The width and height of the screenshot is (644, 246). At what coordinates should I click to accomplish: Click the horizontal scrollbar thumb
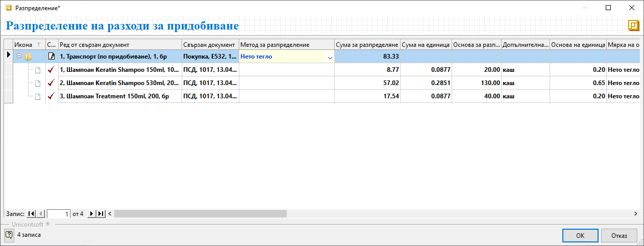[200, 214]
